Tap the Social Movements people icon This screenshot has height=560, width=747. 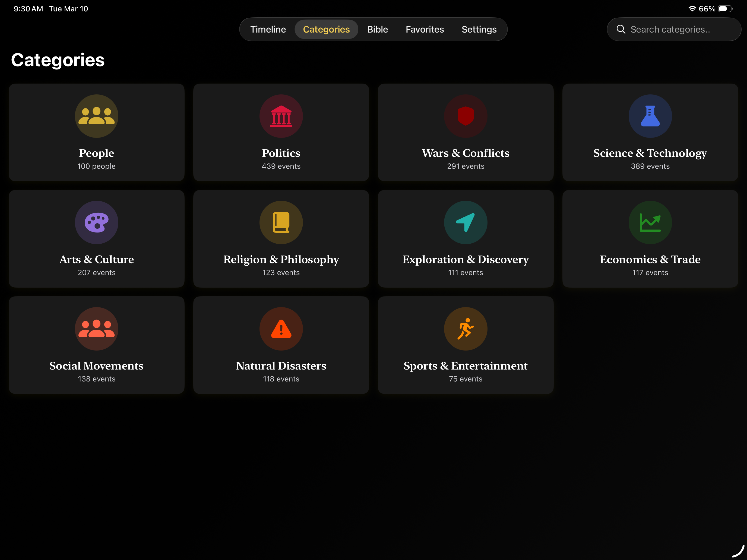(x=97, y=329)
